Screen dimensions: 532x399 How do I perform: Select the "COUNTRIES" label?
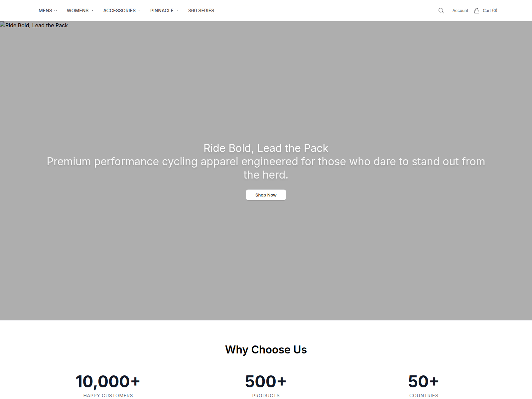[x=424, y=395]
